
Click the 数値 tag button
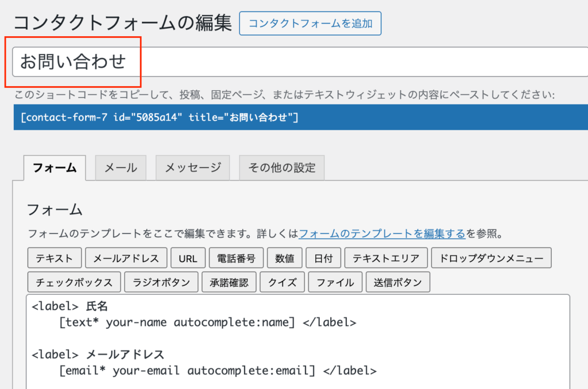coord(285,258)
